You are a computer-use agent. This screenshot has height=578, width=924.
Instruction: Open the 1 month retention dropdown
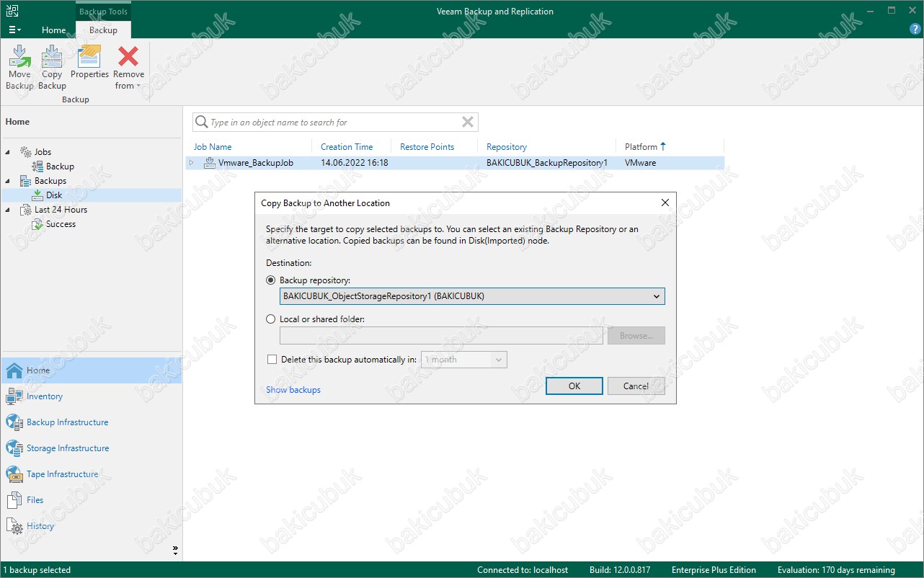[464, 360]
